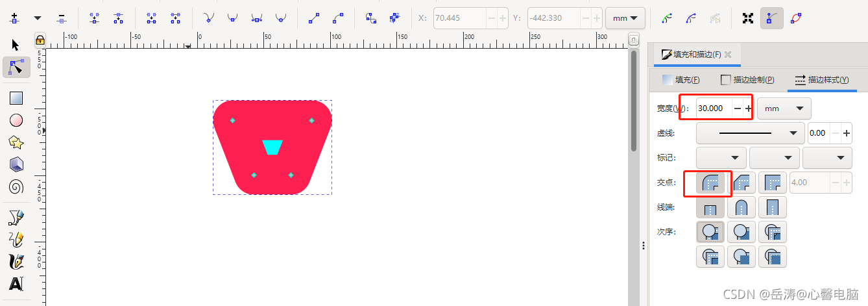Click the delete selected nodes icon

pos(61,18)
